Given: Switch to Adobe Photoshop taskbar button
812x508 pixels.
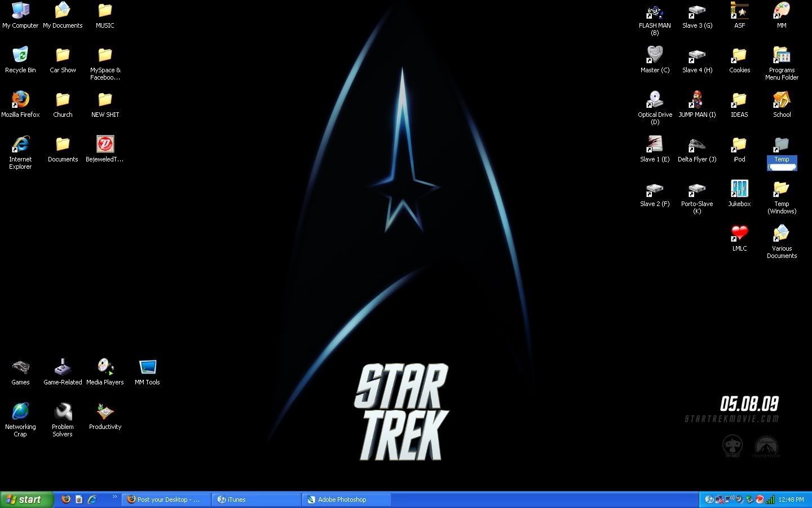Looking at the screenshot, I should coord(347,500).
